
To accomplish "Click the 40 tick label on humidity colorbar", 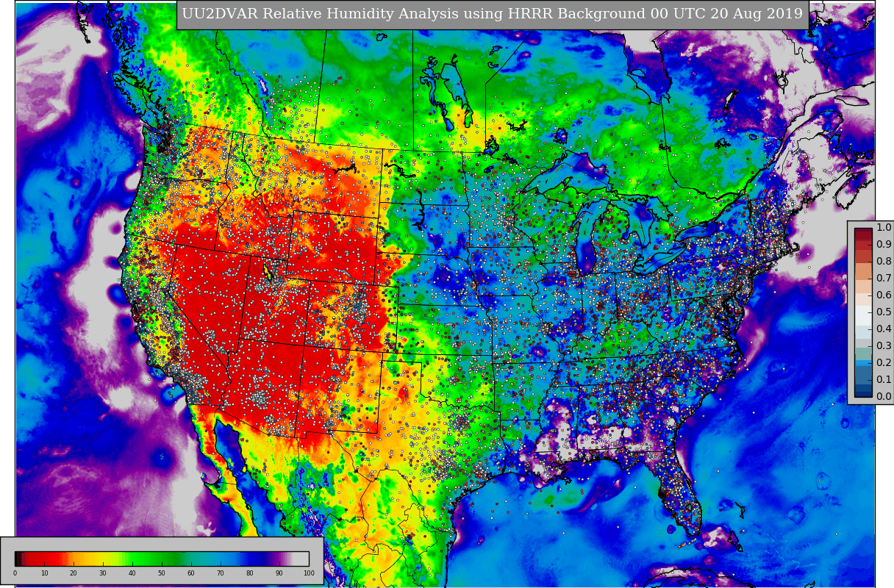I will point(132,573).
